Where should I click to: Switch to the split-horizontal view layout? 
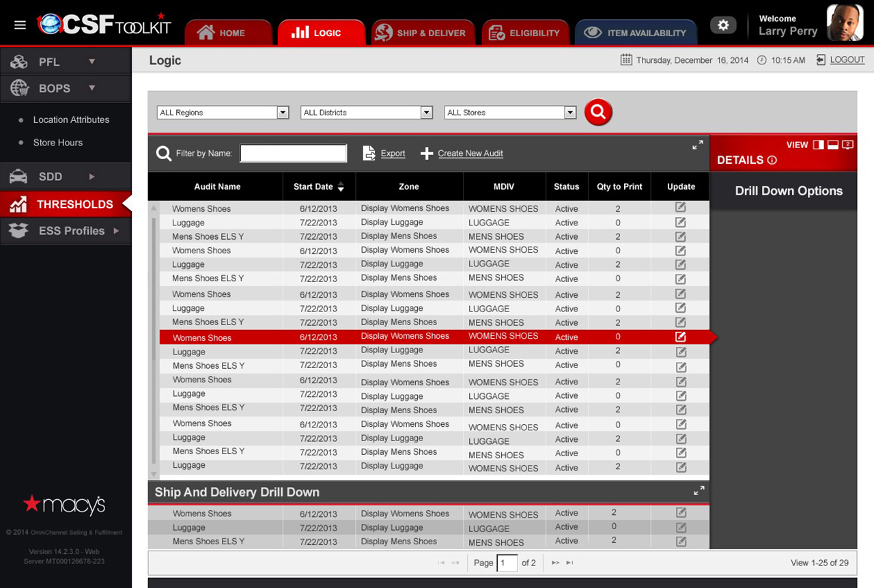coord(832,145)
